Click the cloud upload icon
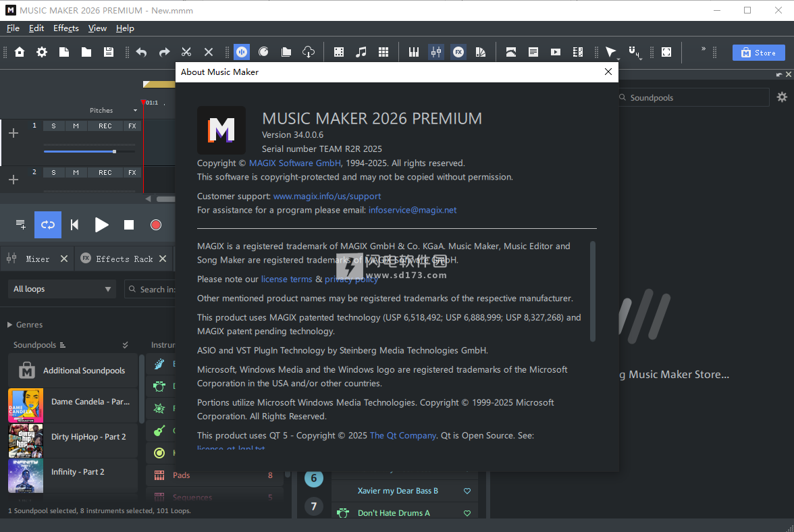Image resolution: width=794 pixels, height=532 pixels. point(309,52)
